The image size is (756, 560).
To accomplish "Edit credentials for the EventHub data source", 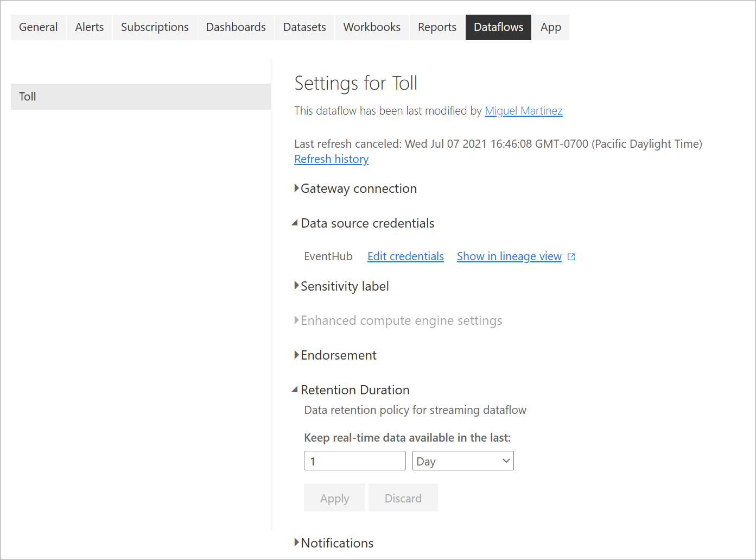I will click(x=405, y=256).
